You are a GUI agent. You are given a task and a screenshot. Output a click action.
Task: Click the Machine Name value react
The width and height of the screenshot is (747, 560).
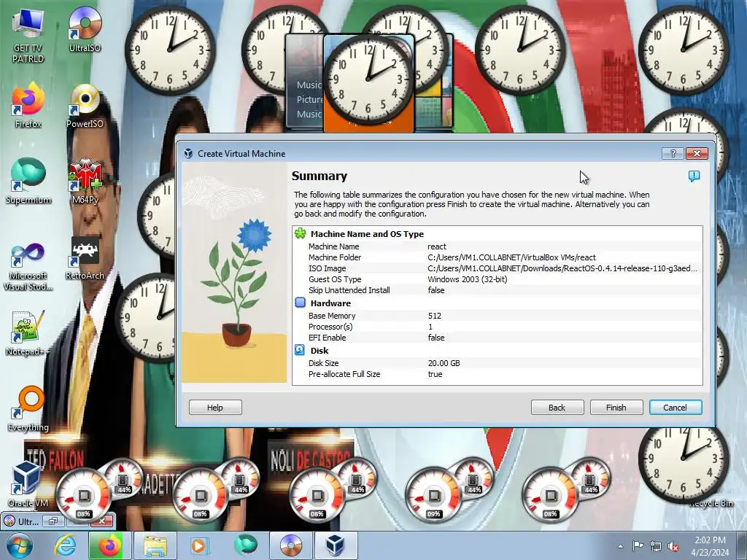pyautogui.click(x=436, y=246)
